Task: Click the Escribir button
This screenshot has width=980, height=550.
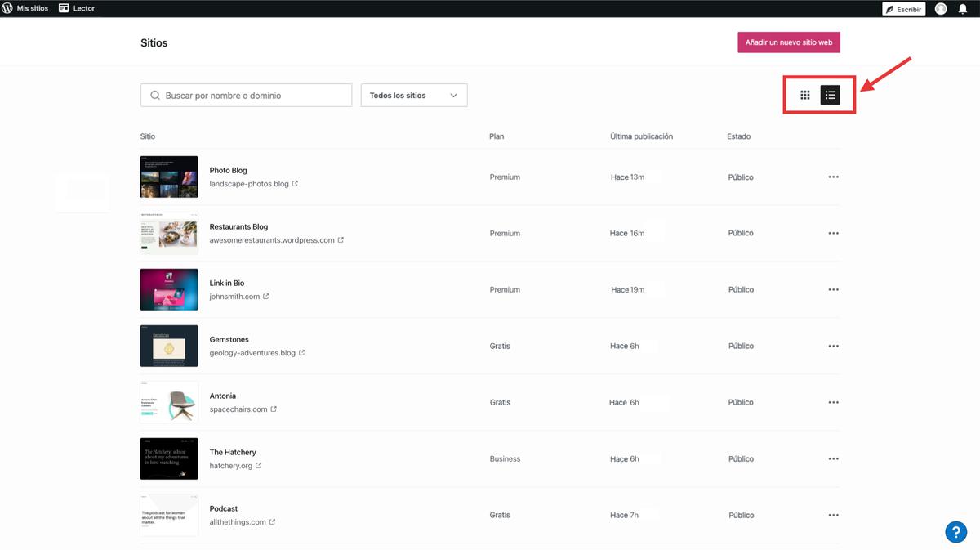Action: 903,9
